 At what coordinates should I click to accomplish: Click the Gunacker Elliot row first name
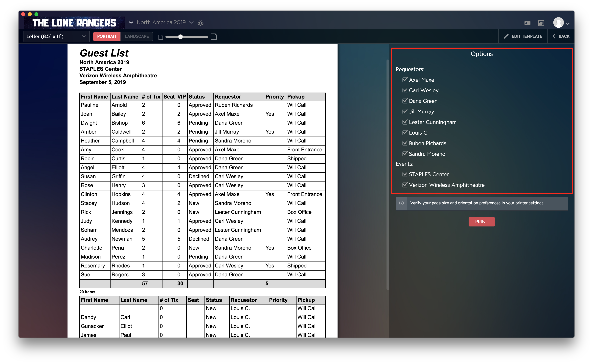point(92,326)
